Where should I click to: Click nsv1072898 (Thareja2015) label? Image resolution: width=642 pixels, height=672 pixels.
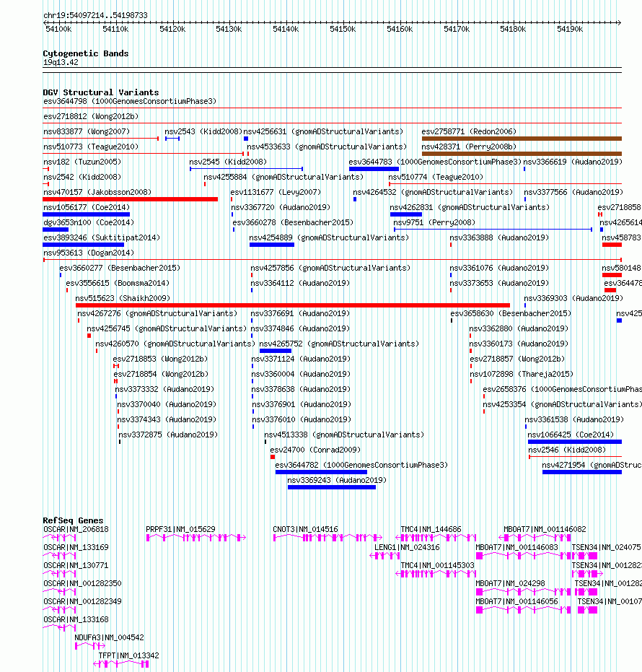coord(522,374)
